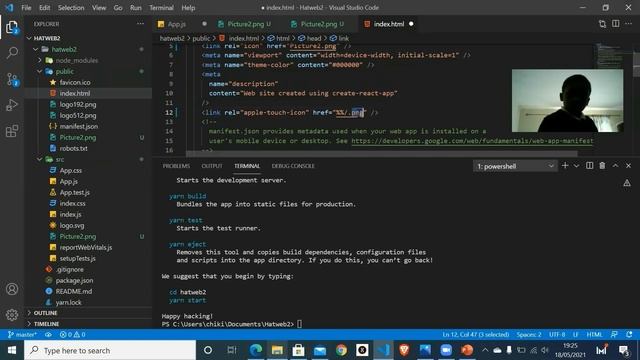Create a new terminal with plus icon
The width and height of the screenshot is (640, 360).
click(x=565, y=165)
